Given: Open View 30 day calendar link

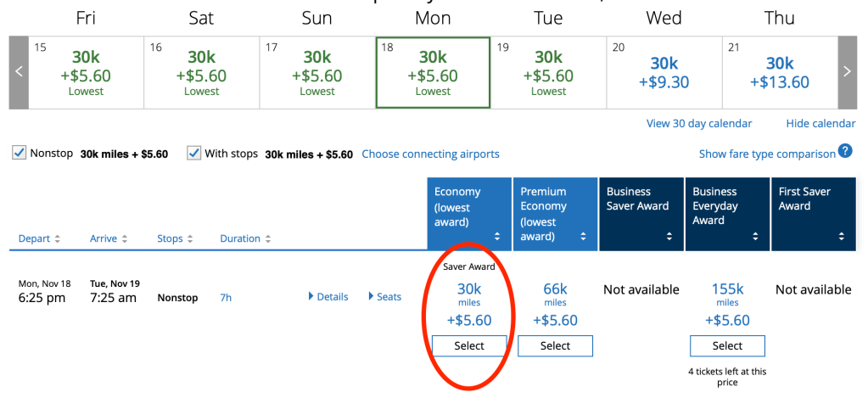Looking at the screenshot, I should [x=699, y=124].
